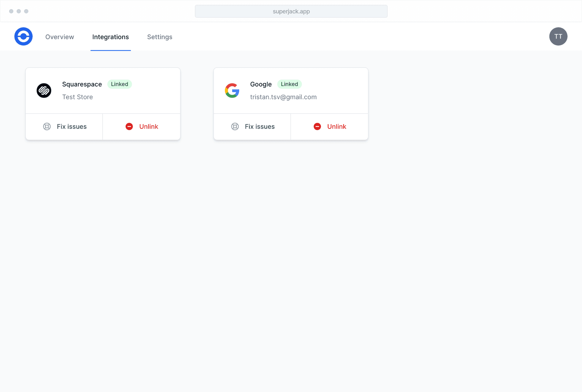This screenshot has width=582, height=392.
Task: Select the Integrations tab
Action: point(110,37)
